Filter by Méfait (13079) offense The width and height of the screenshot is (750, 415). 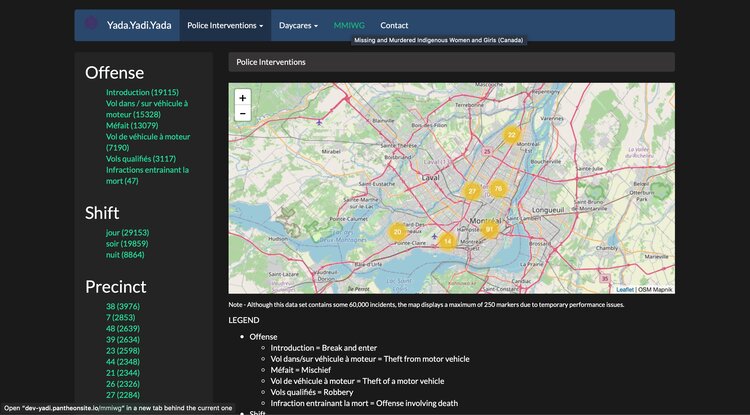tap(132, 125)
